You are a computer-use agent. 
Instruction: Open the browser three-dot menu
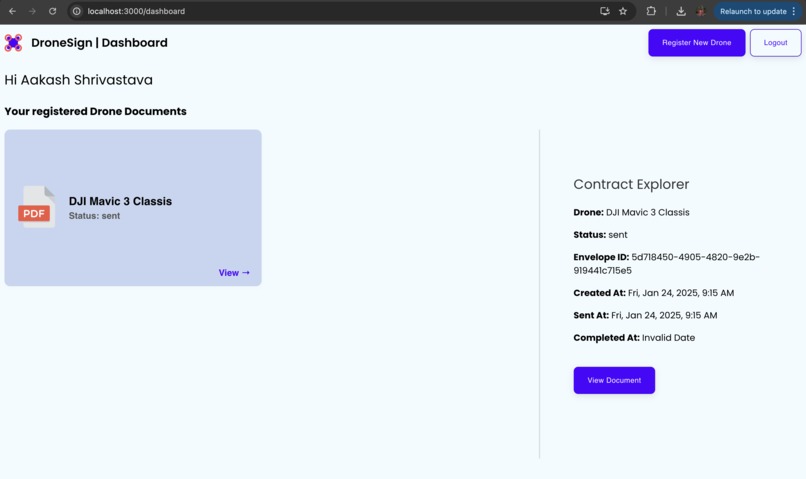[x=794, y=11]
